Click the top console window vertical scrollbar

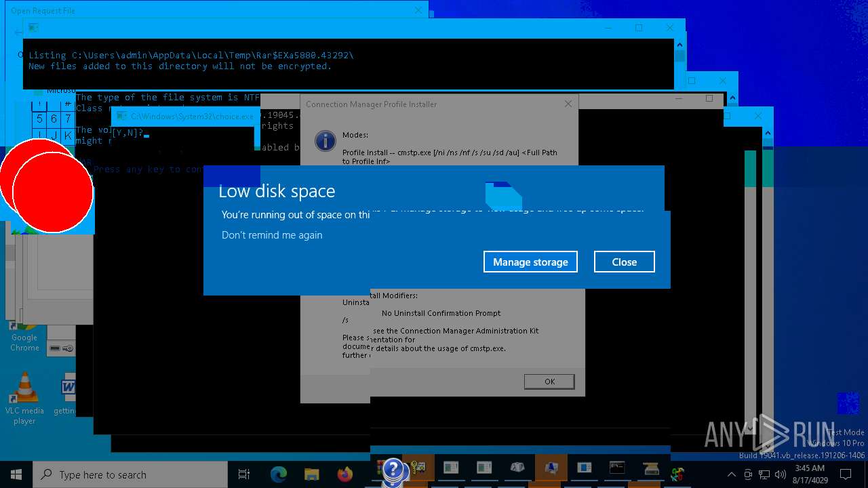click(x=679, y=64)
